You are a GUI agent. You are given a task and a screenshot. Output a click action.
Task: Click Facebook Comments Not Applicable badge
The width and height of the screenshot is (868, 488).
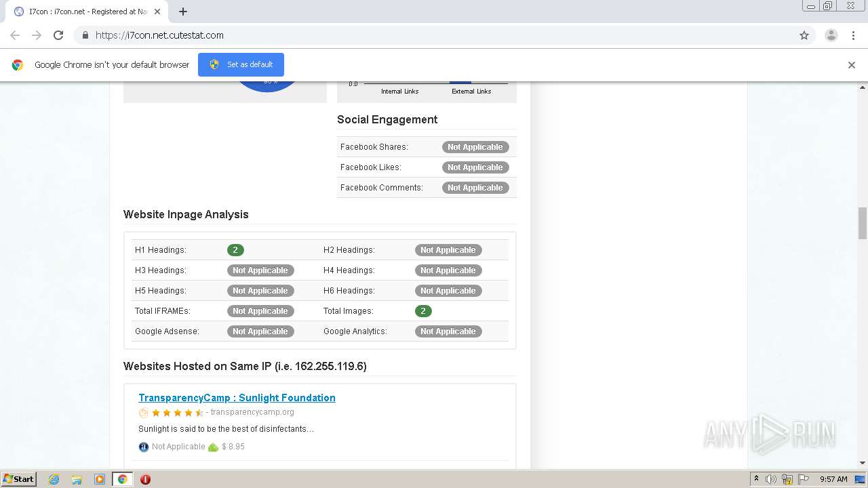[x=475, y=188]
